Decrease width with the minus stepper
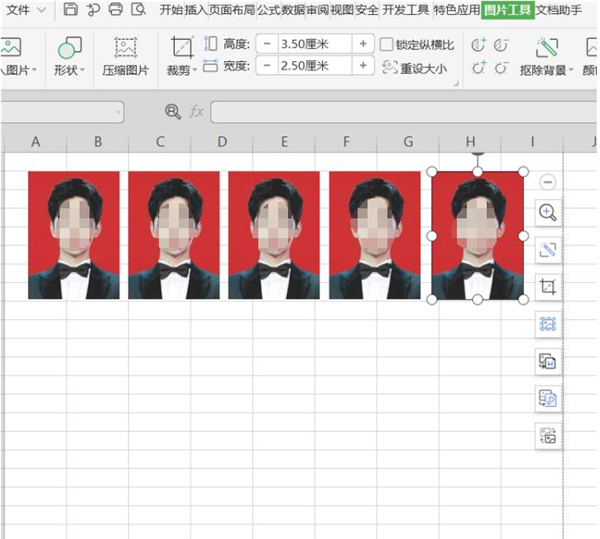The width and height of the screenshot is (600, 539). (x=267, y=66)
